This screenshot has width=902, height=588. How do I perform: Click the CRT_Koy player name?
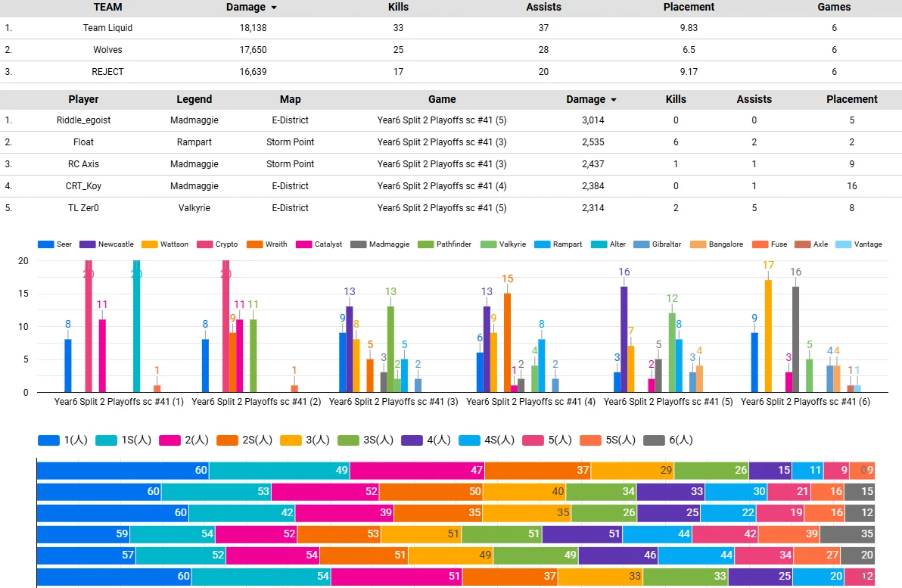point(83,186)
